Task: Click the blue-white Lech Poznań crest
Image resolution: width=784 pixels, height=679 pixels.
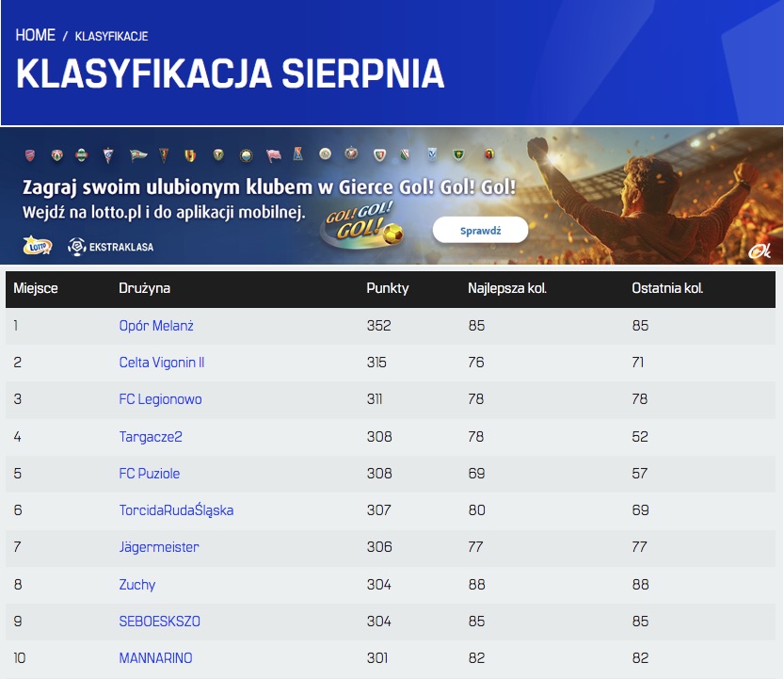Action: tap(432, 154)
